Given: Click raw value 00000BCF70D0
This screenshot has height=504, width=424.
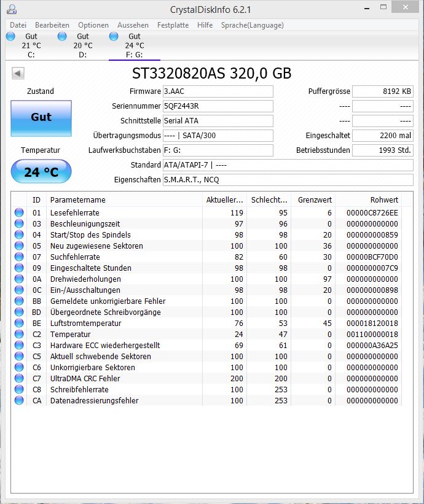Looking at the screenshot, I should click(372, 257).
